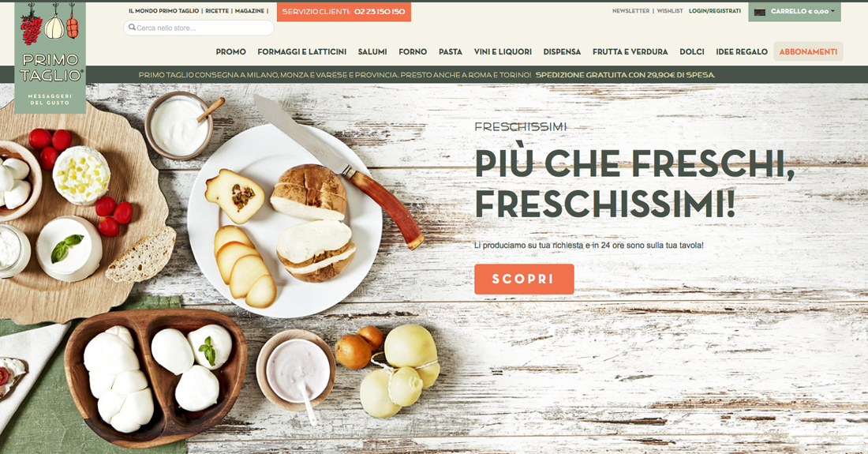Image resolution: width=868 pixels, height=454 pixels.
Task: Browse Vini e Liquori
Action: [x=503, y=51]
